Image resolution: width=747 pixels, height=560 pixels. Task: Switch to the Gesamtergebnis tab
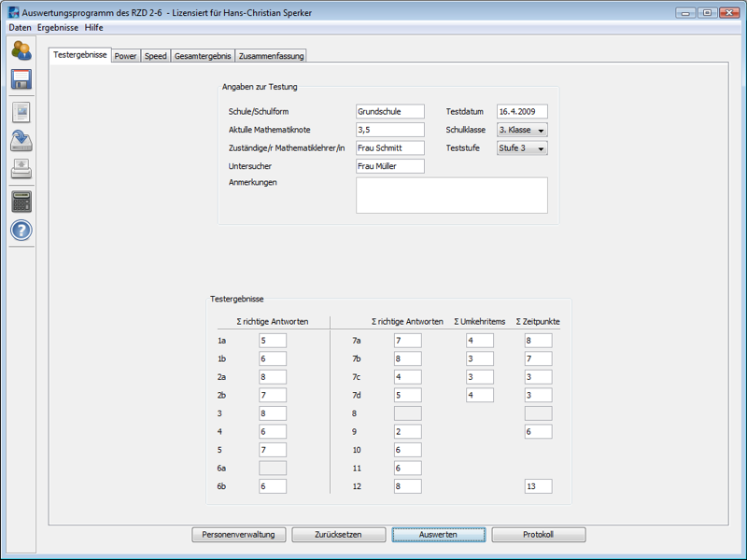click(x=202, y=56)
